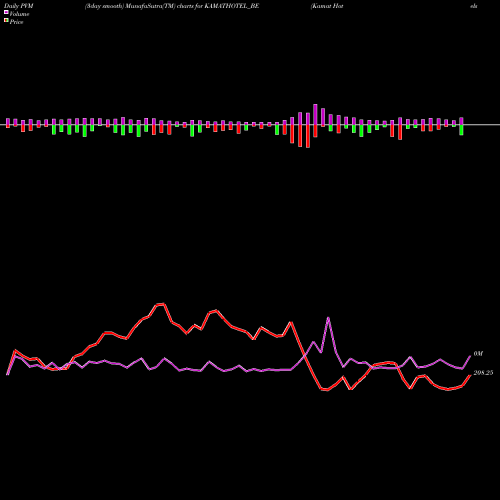500x500 pixels.
Task: Click the red price line highest peak
Action: [160, 304]
